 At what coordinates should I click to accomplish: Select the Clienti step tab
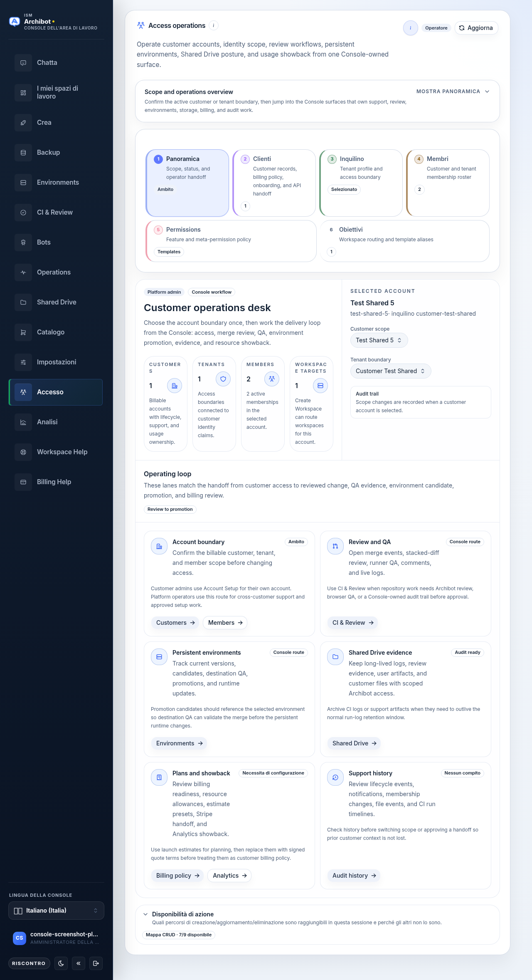(274, 183)
